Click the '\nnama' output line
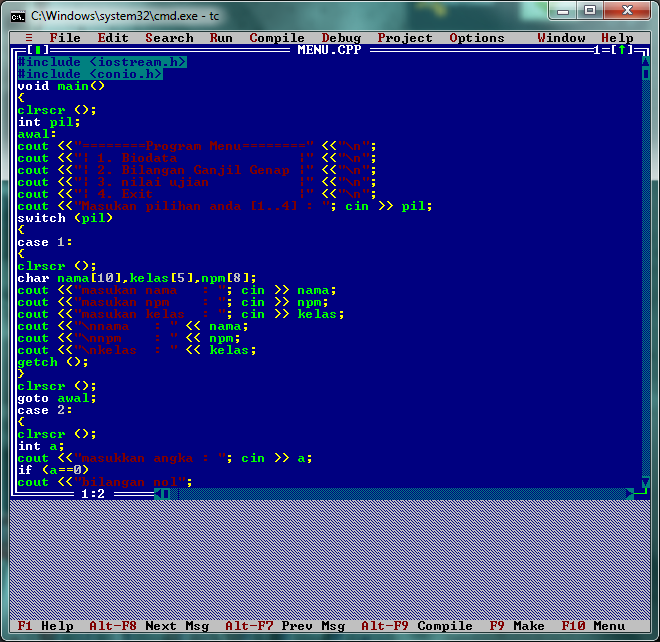 [133, 326]
